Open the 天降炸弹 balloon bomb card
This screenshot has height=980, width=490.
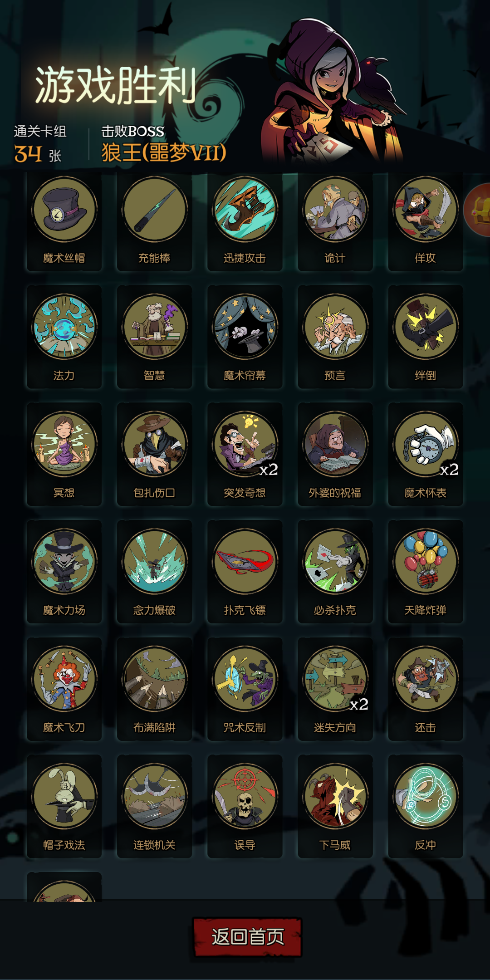426,572
